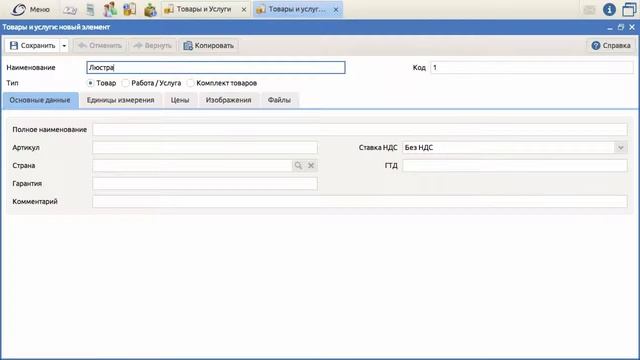The height and width of the screenshot is (360, 640).
Task: Clear the Страна field with X icon
Action: click(311, 165)
